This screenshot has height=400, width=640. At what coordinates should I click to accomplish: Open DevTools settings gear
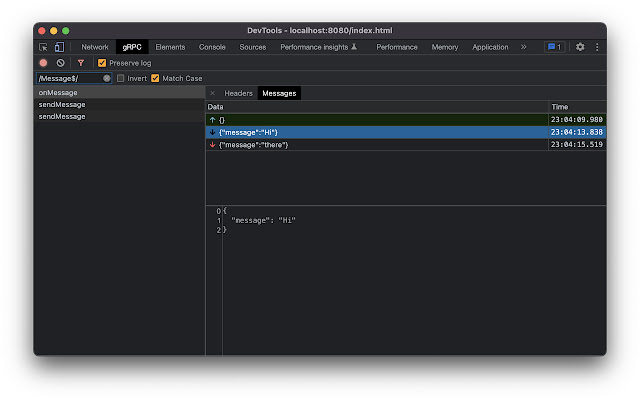point(580,47)
